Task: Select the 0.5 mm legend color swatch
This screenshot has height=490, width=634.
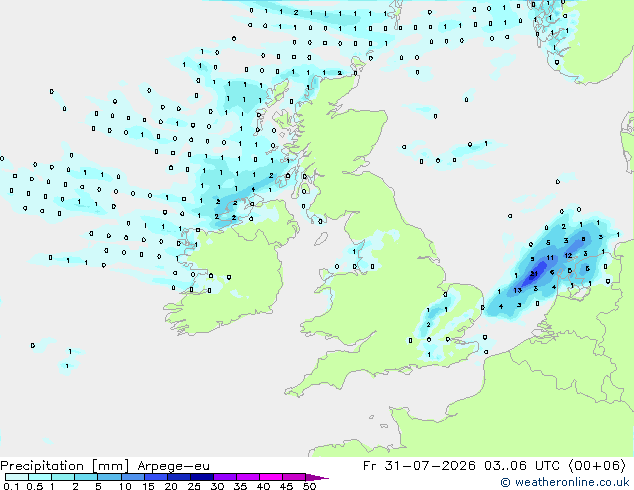Action: pos(40,477)
